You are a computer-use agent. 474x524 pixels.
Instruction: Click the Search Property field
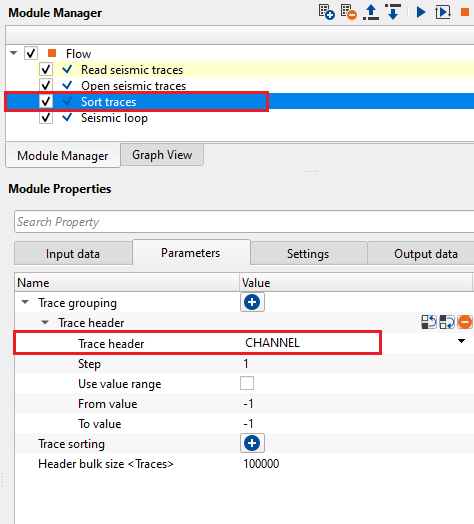click(x=244, y=222)
